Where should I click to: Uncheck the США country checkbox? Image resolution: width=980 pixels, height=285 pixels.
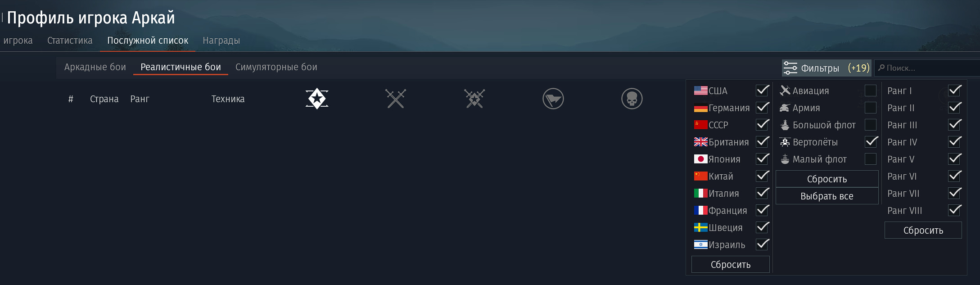(x=762, y=90)
